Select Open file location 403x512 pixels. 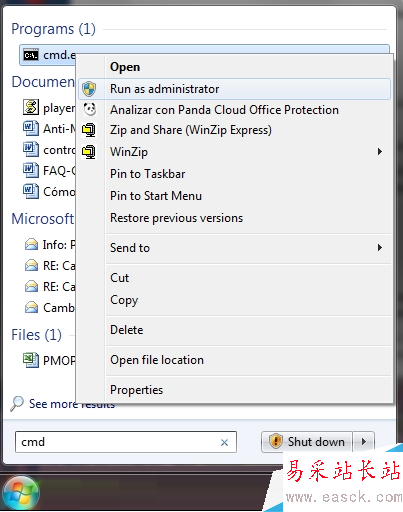tap(157, 360)
